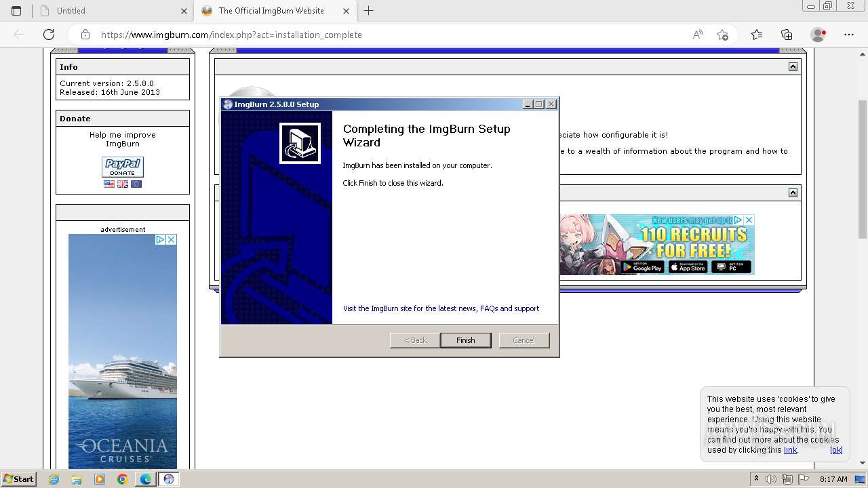Image resolution: width=868 pixels, height=488 pixels.
Task: Click the Google Play badge in banner
Action: 642,267
